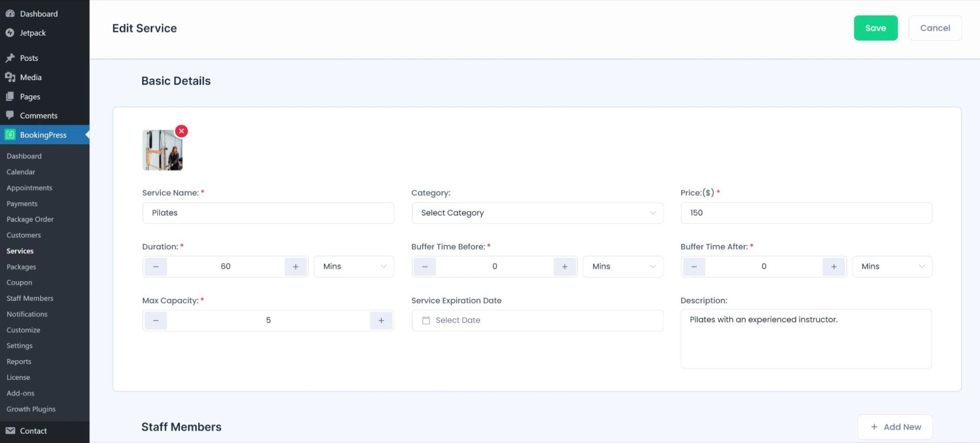
Task: Open Buffer Time Before Mins dropdown
Action: click(x=623, y=266)
